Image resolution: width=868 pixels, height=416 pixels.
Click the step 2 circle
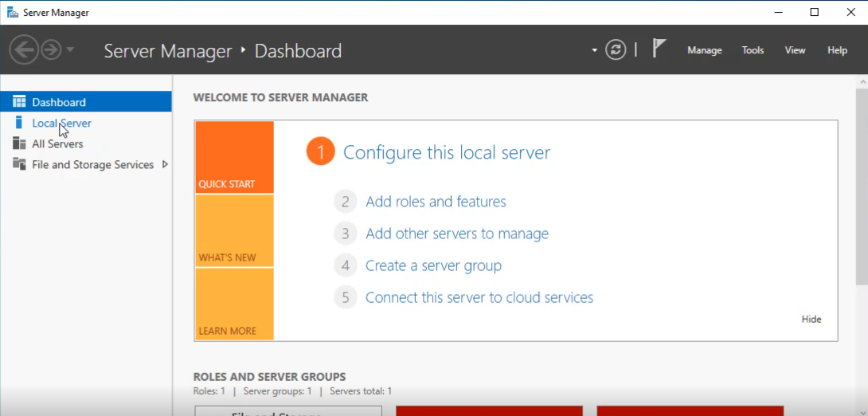click(346, 202)
